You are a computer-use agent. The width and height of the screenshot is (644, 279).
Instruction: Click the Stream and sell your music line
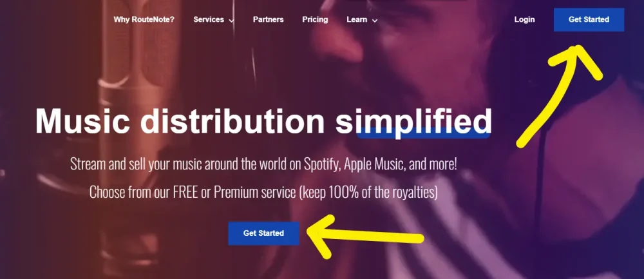pos(263,164)
